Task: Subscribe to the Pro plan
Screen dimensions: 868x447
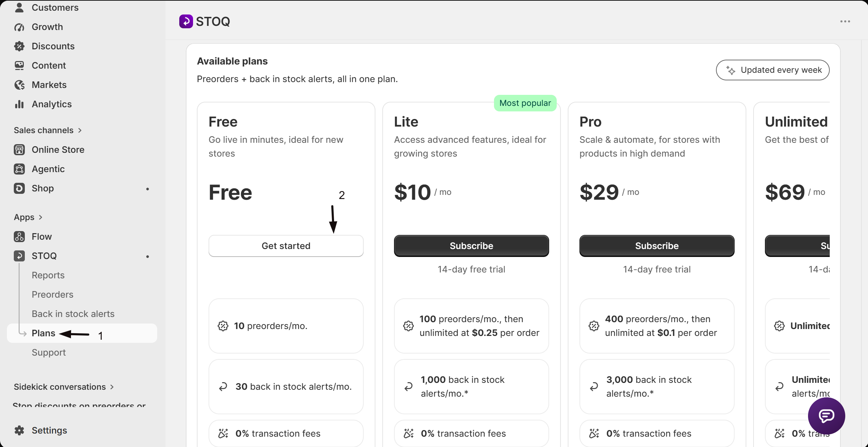Action: tap(657, 246)
